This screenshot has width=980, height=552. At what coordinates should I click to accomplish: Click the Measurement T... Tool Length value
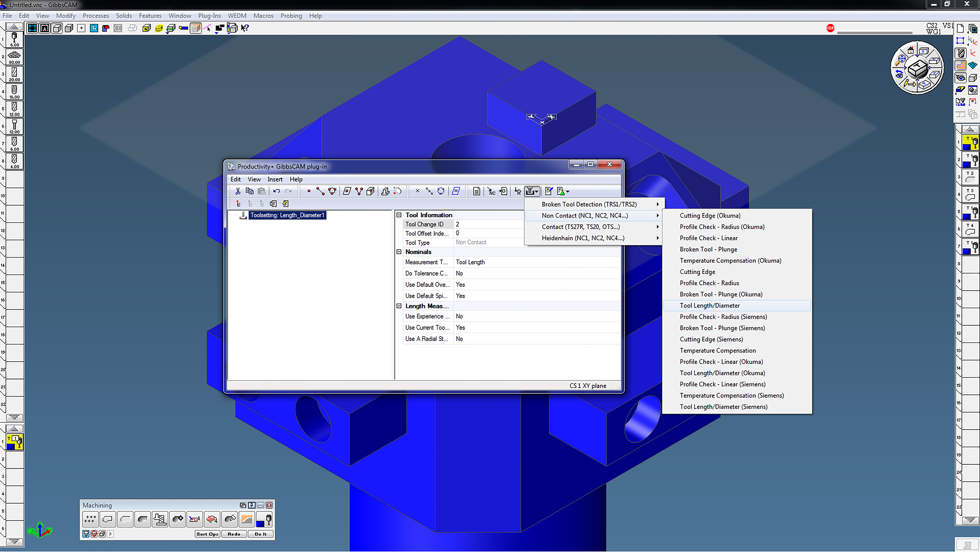pos(537,263)
